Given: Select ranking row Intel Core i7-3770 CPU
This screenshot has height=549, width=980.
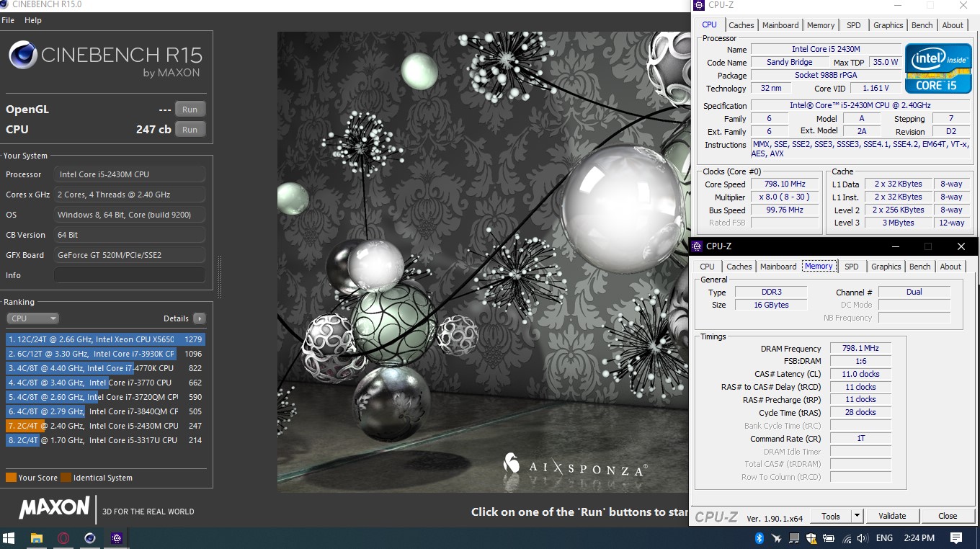Looking at the screenshot, I should tap(106, 383).
